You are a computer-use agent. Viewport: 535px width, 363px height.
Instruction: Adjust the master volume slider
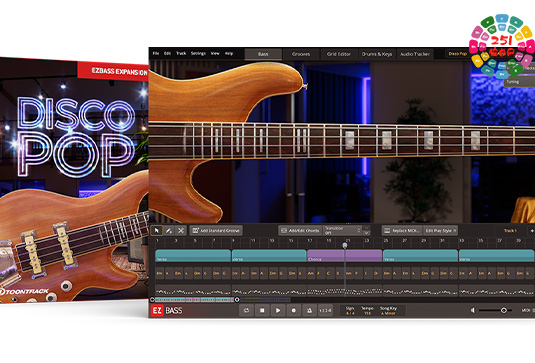click(x=496, y=310)
